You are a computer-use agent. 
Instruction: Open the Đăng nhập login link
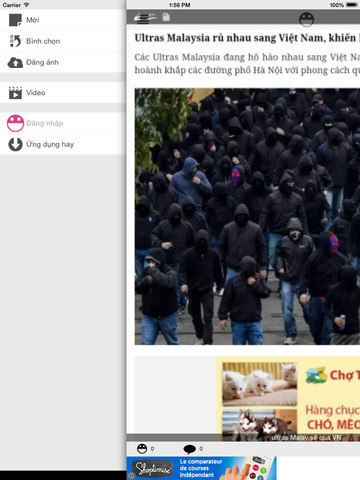[x=44, y=123]
